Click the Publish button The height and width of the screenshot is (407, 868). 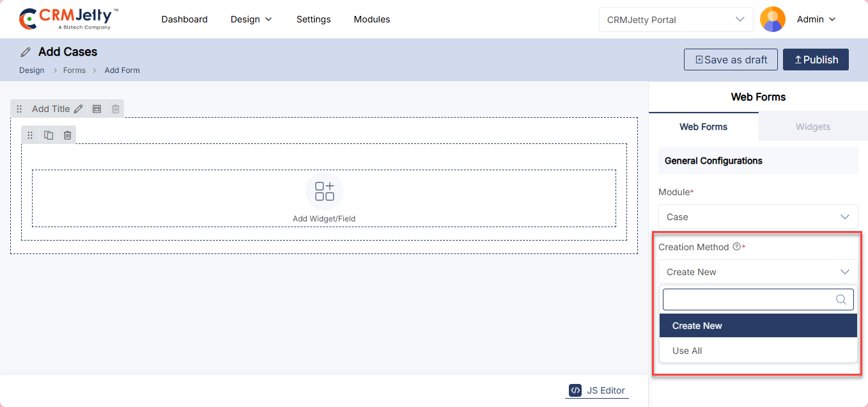(x=816, y=60)
